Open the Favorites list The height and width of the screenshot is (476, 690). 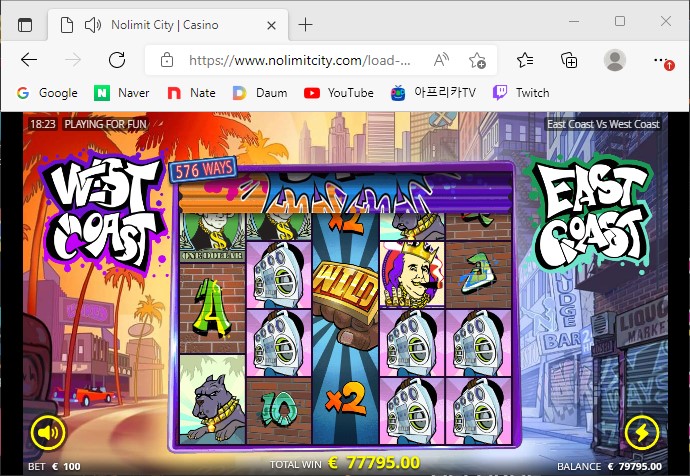click(525, 60)
